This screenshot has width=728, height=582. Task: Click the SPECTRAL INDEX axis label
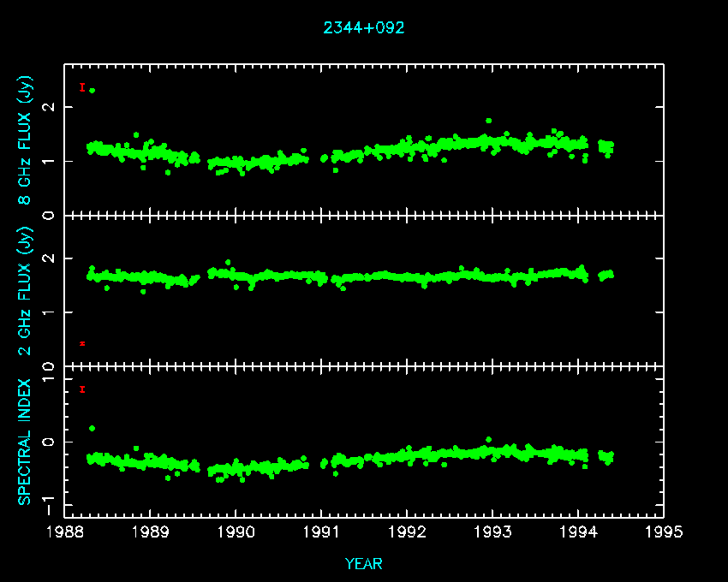click(x=26, y=441)
